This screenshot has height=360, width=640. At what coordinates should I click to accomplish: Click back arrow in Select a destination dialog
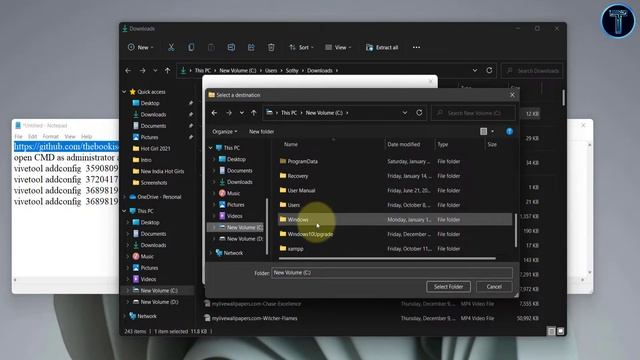(x=215, y=113)
